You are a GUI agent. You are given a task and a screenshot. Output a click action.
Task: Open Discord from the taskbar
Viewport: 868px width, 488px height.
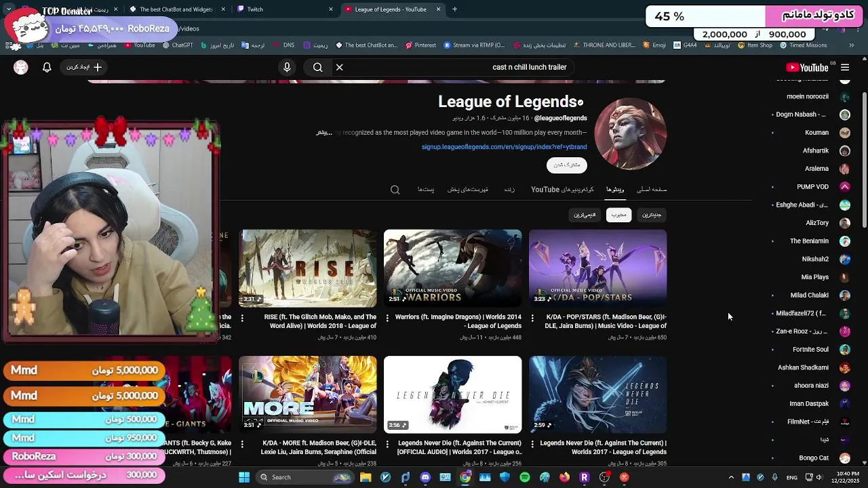coord(425,477)
